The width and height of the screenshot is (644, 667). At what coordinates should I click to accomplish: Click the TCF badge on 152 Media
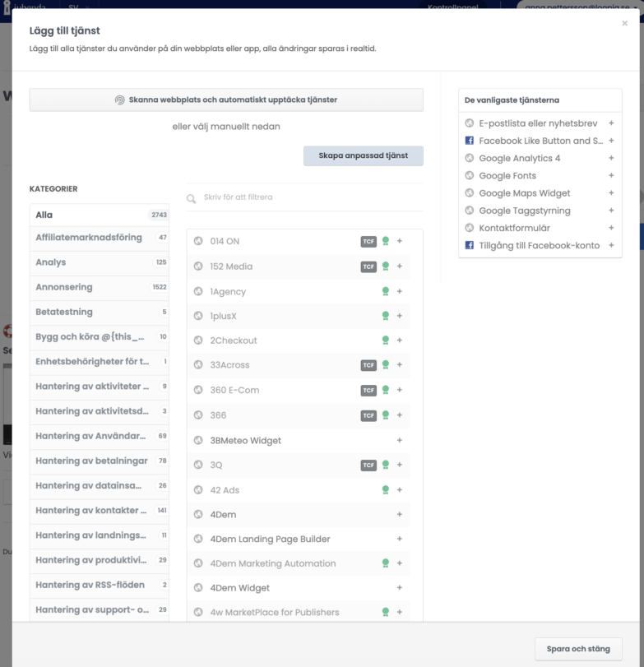368,266
